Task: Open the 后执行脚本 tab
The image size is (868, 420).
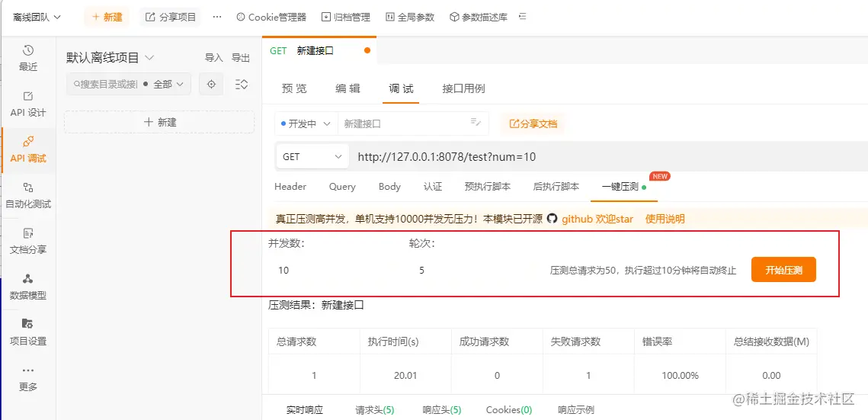Action: coord(556,187)
